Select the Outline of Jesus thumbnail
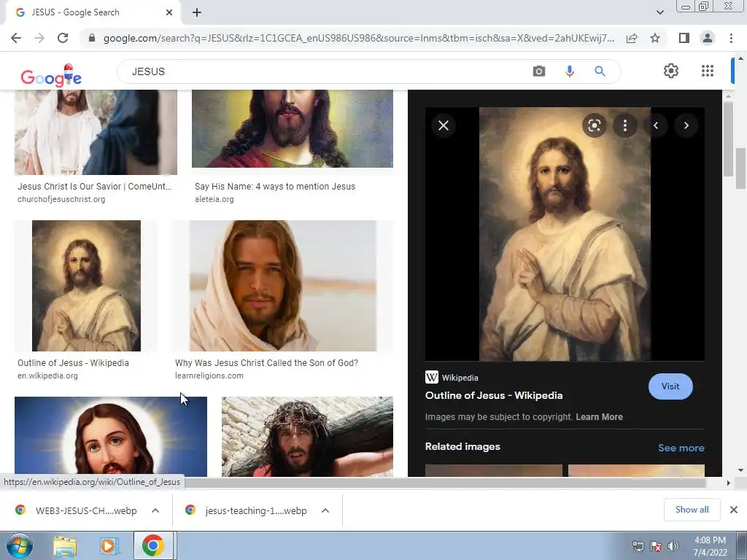 click(86, 286)
